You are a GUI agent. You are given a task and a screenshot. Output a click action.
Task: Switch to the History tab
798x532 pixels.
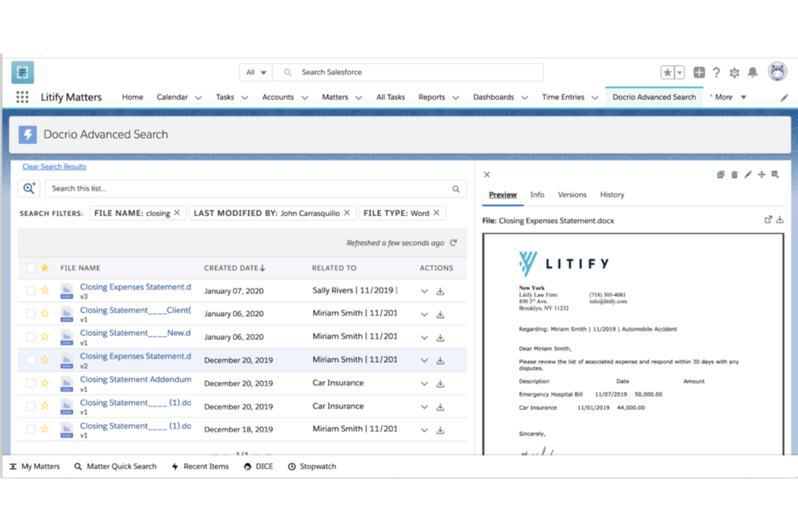coord(612,195)
